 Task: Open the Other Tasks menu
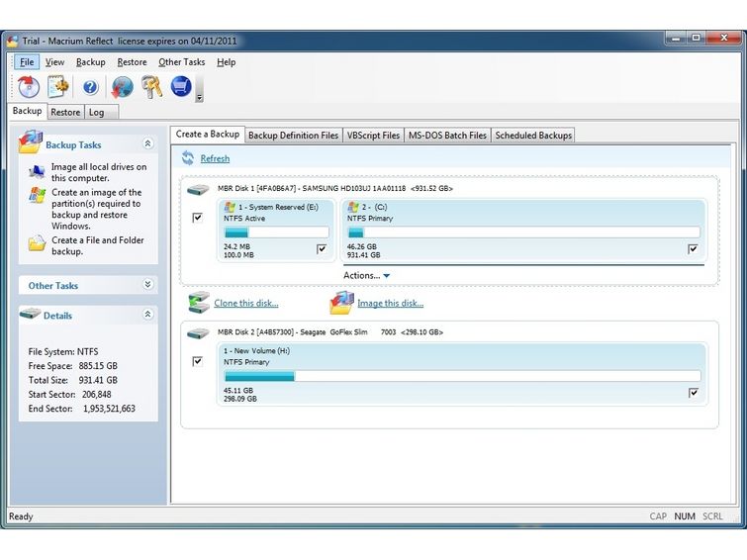click(x=181, y=62)
